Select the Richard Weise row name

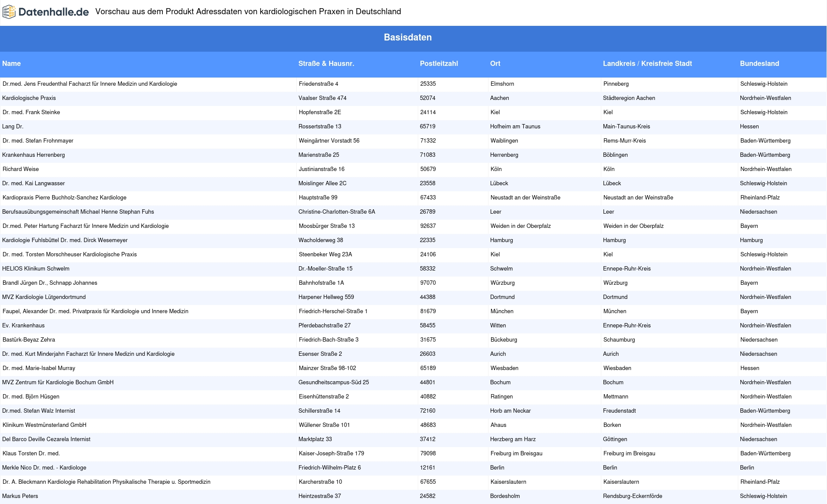point(20,169)
